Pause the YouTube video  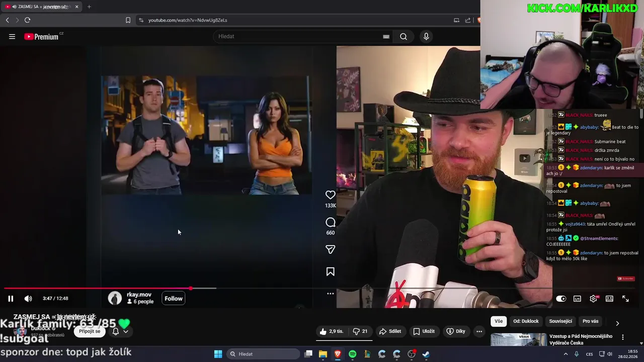point(11,299)
